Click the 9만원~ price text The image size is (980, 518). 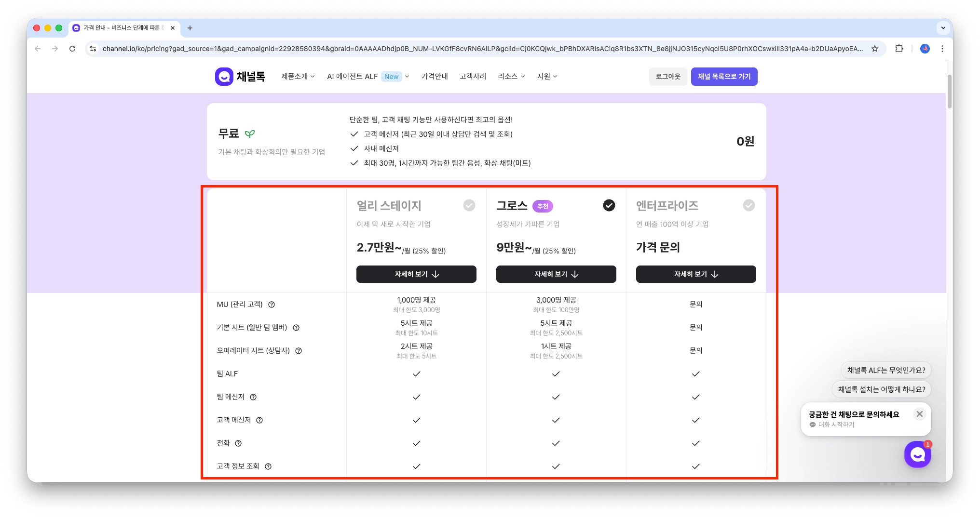tap(514, 248)
